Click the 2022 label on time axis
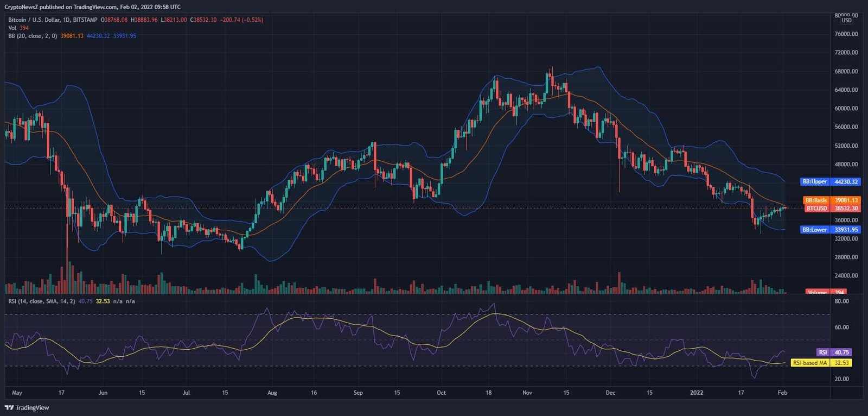This screenshot has height=416, width=868. point(697,393)
